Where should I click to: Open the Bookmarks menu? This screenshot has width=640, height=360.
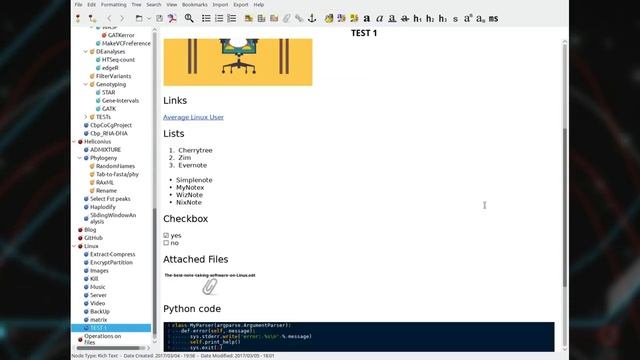[x=195, y=4]
